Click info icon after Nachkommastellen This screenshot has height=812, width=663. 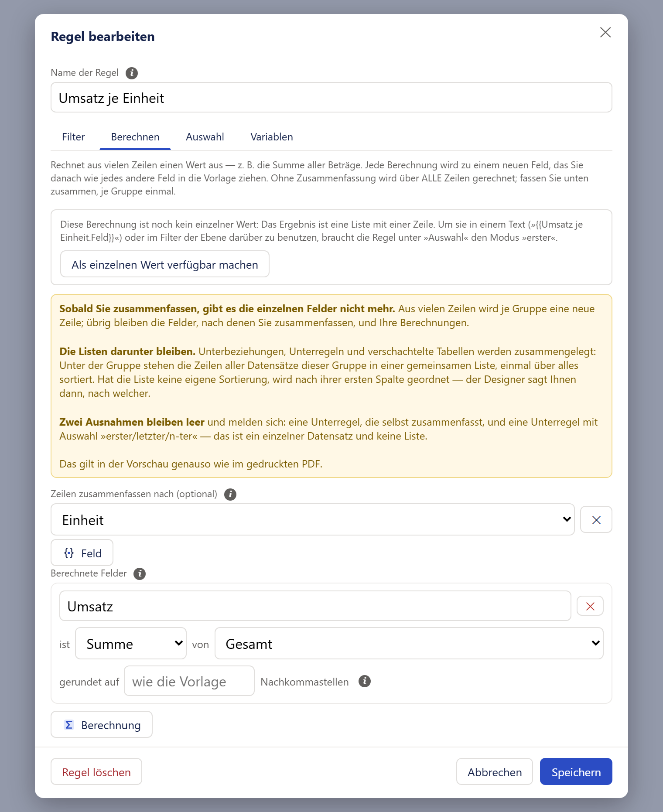[365, 681]
